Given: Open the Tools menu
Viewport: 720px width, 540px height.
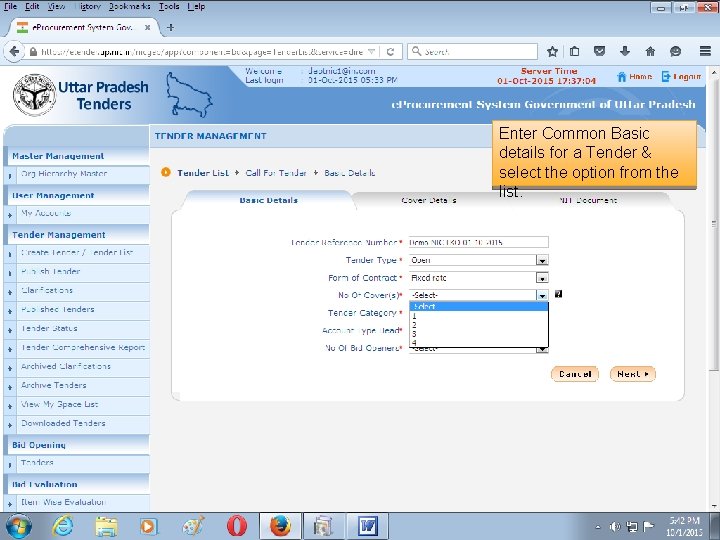Looking at the screenshot, I should [x=169, y=6].
